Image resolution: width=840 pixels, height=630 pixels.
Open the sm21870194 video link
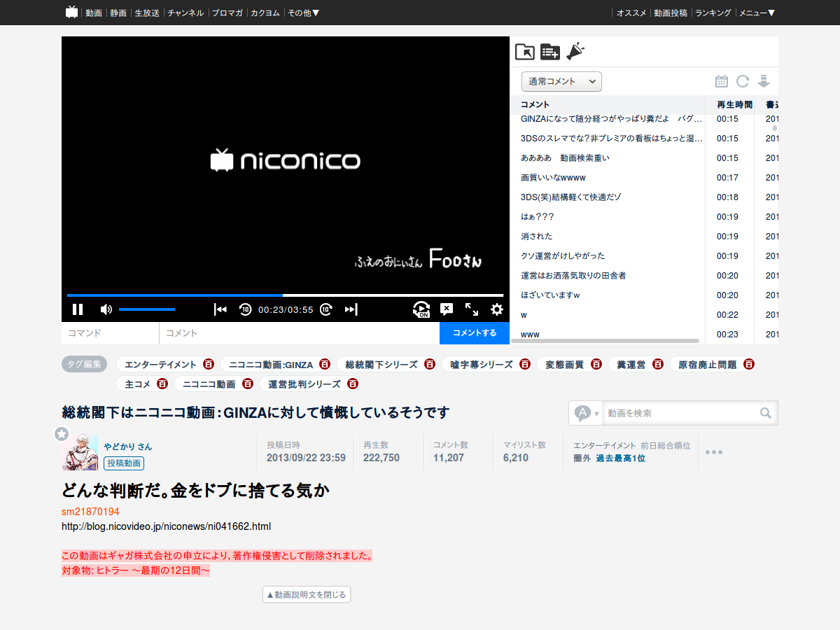(x=90, y=512)
